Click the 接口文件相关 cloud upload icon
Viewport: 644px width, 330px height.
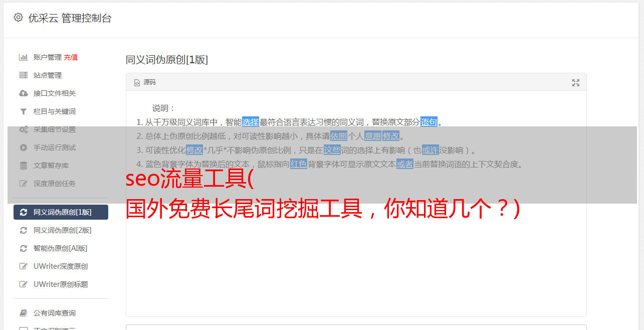(x=23, y=93)
